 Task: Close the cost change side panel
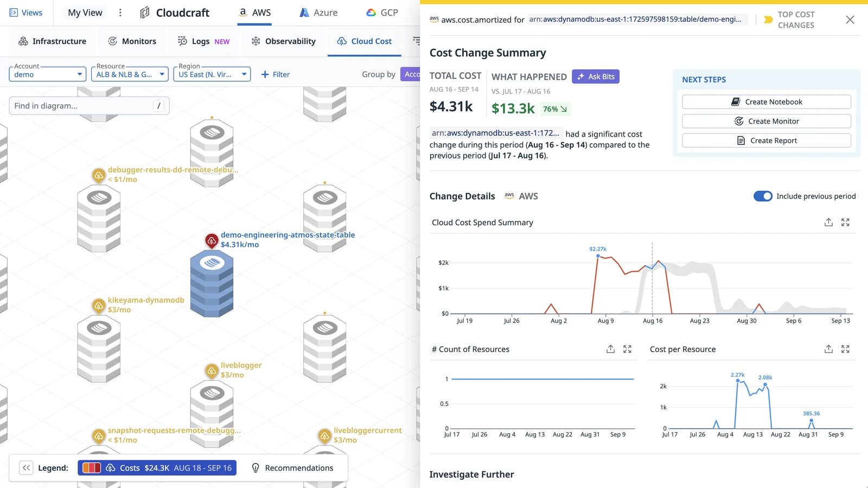coord(850,20)
